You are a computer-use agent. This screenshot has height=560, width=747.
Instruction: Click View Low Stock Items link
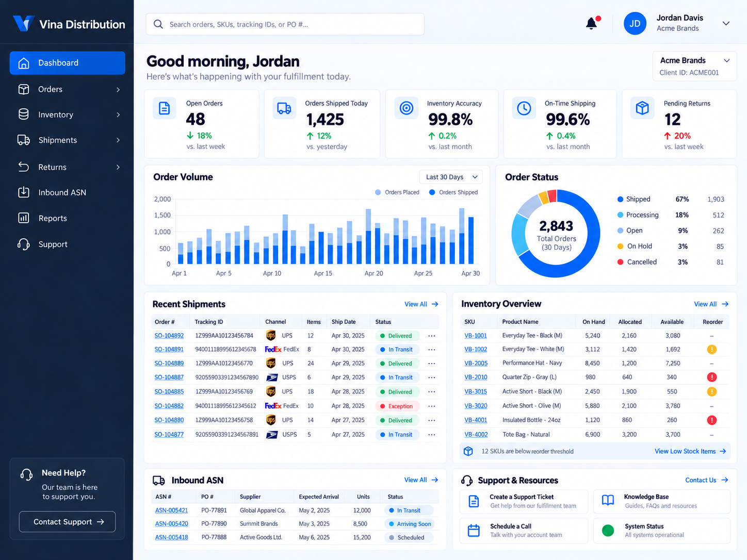pos(690,451)
